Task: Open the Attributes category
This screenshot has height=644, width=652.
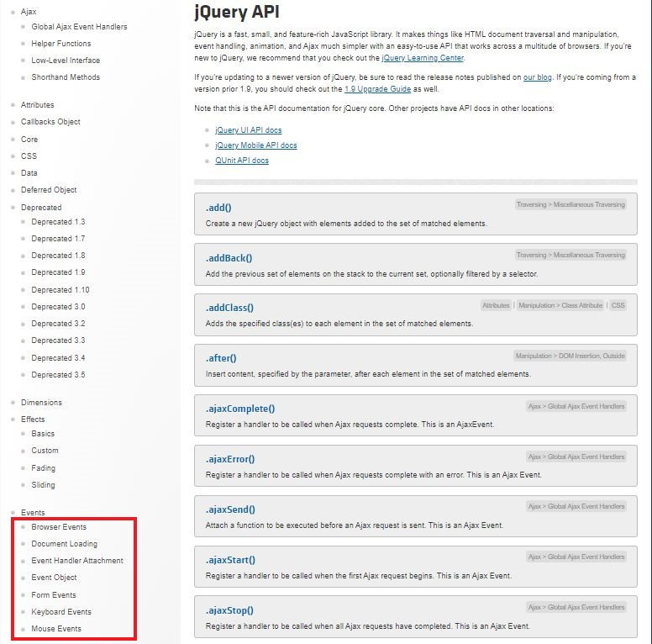Action: click(x=37, y=105)
